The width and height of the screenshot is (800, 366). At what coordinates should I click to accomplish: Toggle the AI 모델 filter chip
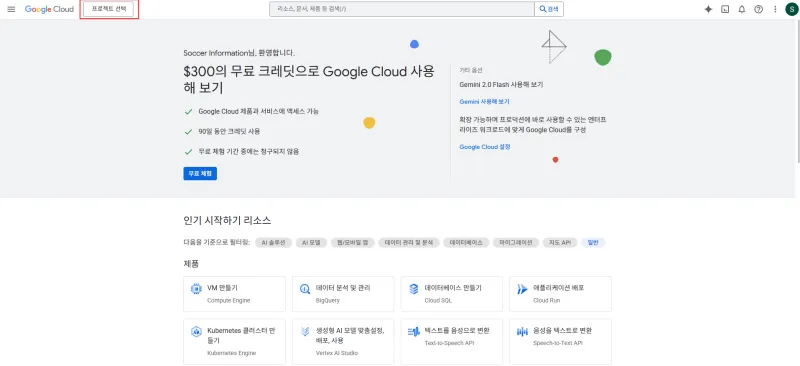click(311, 243)
